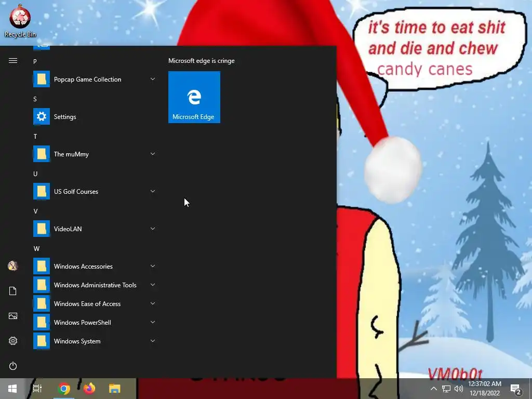
Task: Expand Popcap Game Collection chevron
Action: (x=153, y=79)
